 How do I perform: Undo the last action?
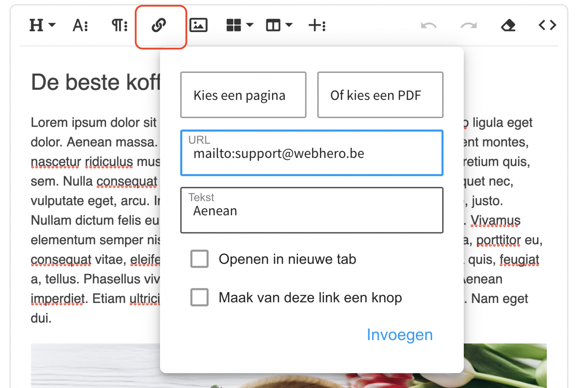[x=429, y=25]
